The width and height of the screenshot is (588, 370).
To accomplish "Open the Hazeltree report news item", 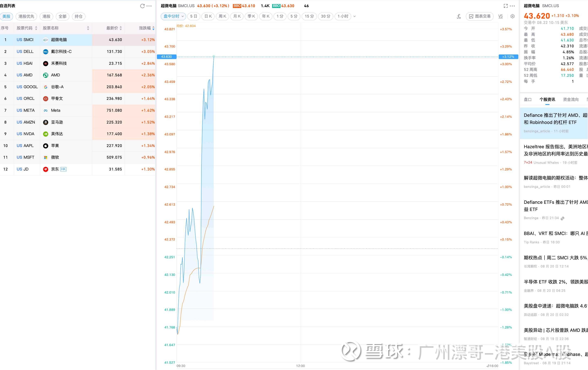I will [x=554, y=155].
